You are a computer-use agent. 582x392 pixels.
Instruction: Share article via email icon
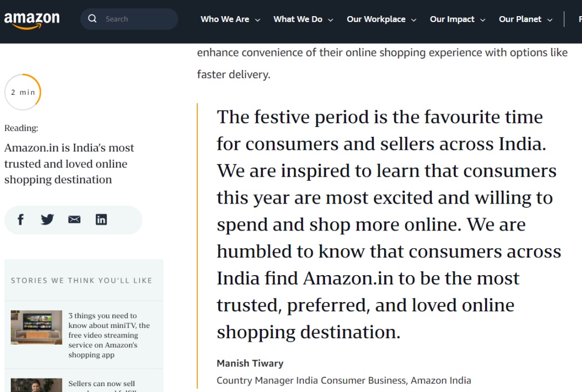(x=74, y=220)
